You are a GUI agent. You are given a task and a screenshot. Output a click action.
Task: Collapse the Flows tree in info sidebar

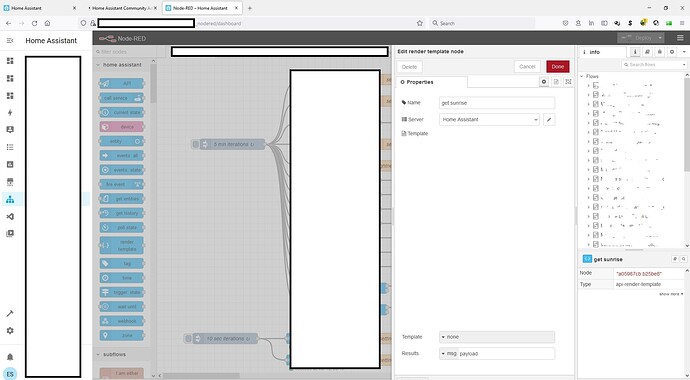582,76
